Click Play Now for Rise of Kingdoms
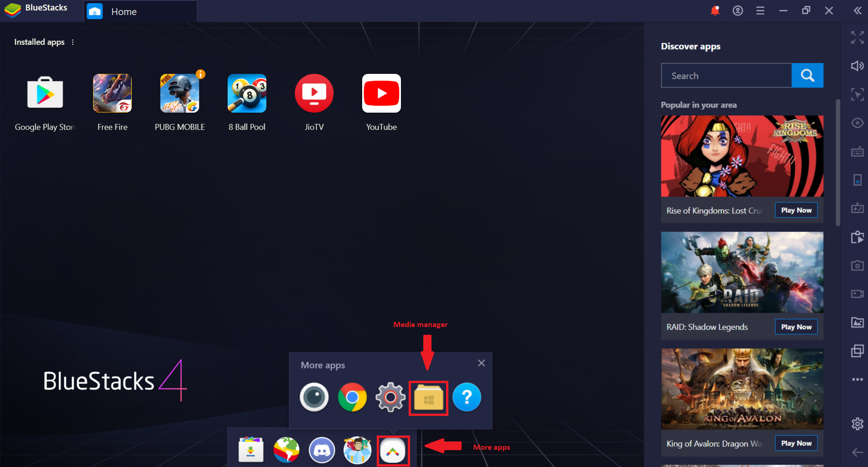The width and height of the screenshot is (868, 467). tap(796, 210)
